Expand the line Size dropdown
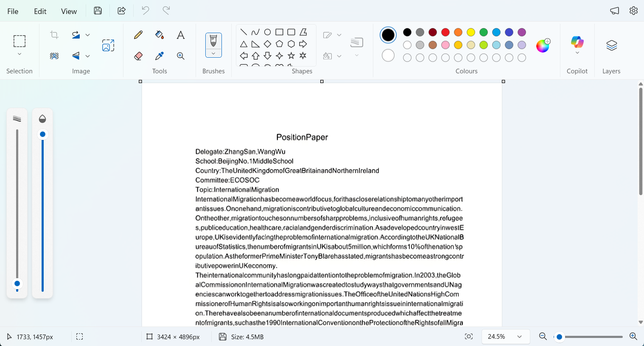This screenshot has width=644, height=346. point(357,56)
